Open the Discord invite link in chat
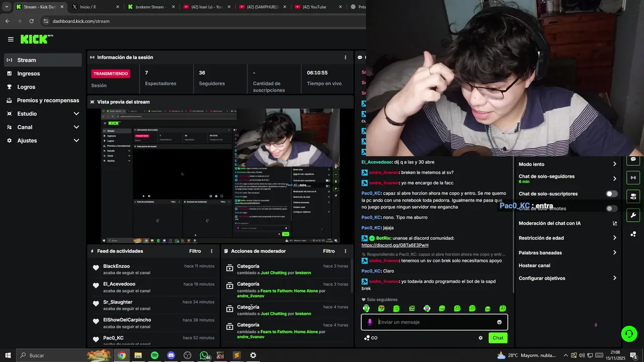The image size is (644, 362). tap(395, 245)
